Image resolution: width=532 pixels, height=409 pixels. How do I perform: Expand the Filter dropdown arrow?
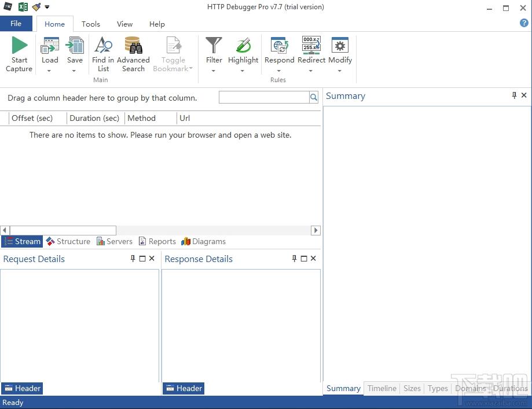point(214,71)
